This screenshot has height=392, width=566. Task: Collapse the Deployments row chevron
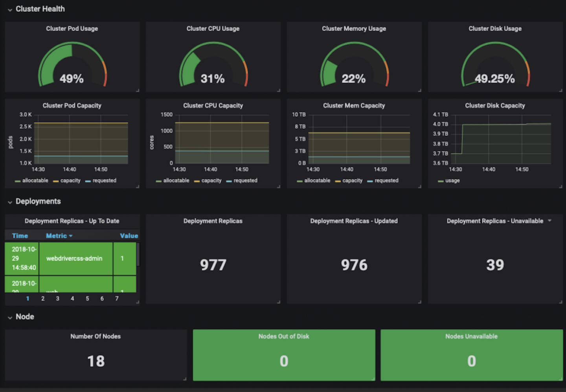coord(10,202)
